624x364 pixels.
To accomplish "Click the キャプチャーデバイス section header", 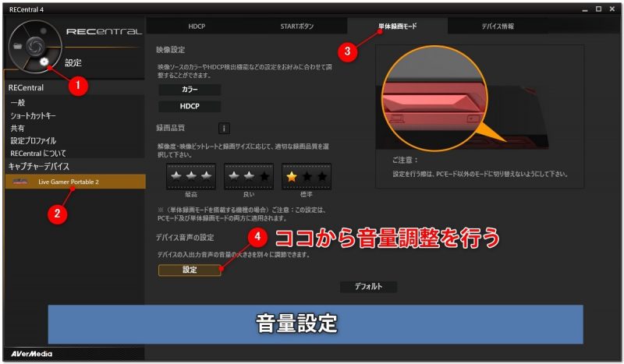I will tap(38, 166).
